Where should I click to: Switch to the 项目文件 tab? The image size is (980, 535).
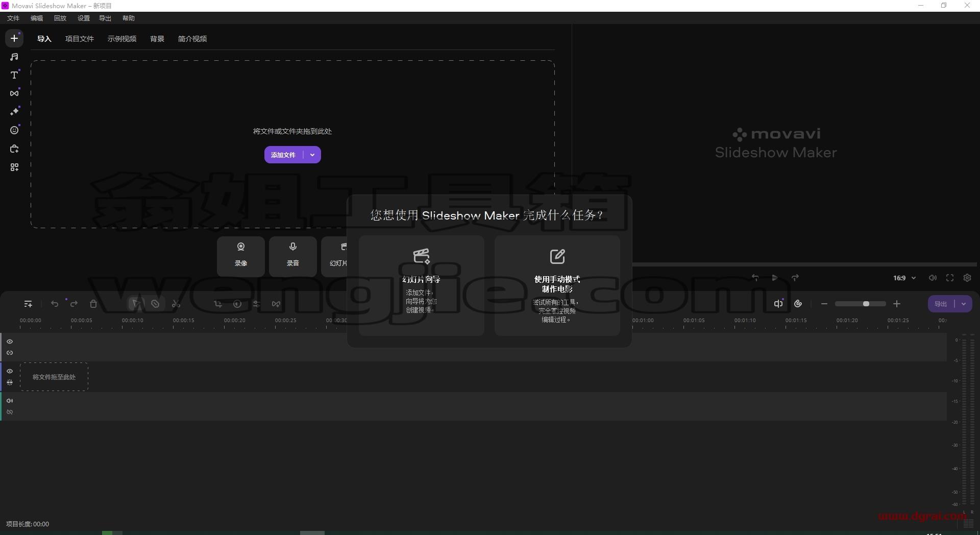[x=80, y=39]
